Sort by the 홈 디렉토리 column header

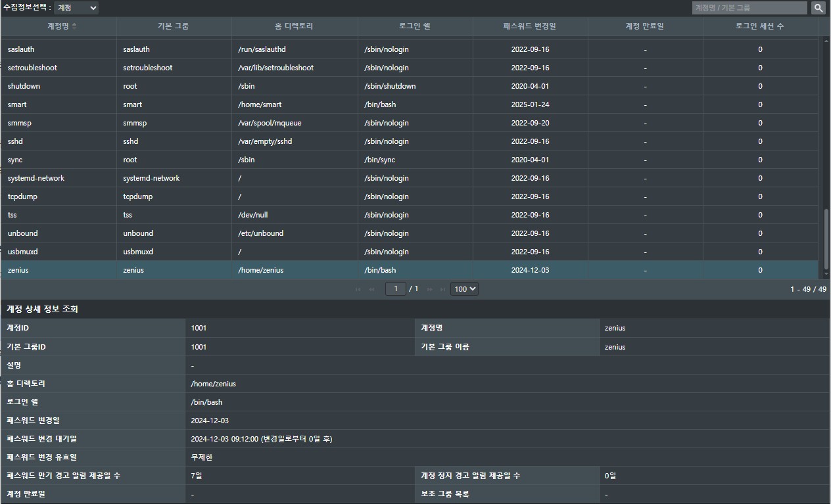294,26
